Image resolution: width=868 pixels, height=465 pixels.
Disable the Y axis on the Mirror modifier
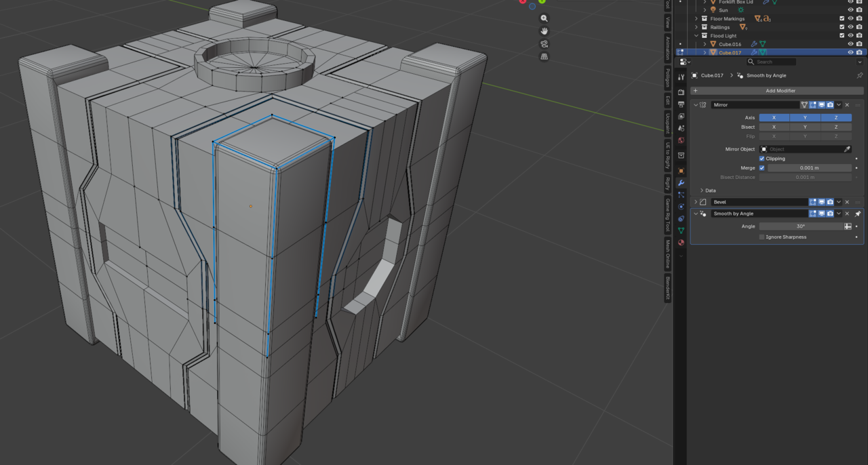coord(805,117)
